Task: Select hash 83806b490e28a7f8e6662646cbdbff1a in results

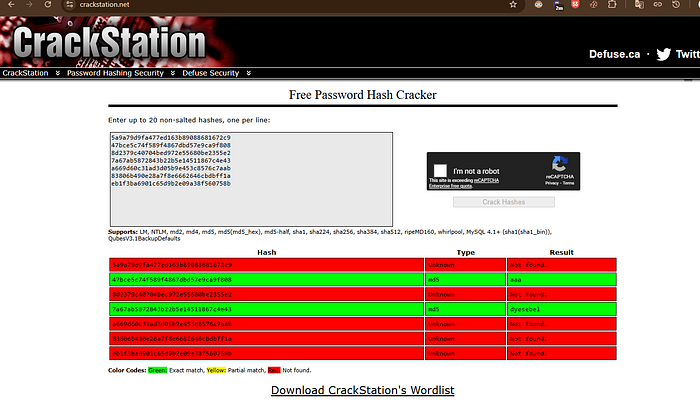Action: pos(172,338)
